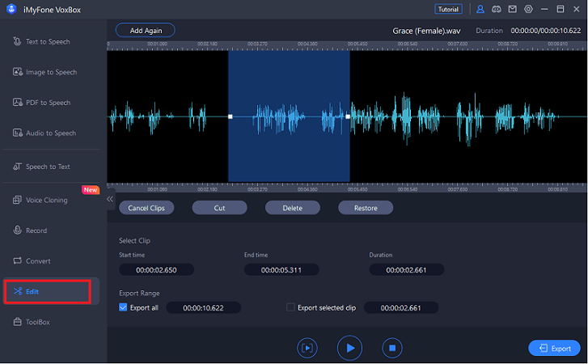Click the End time field 00:00:05.311
Screen dimensions: 588x364
281,270
